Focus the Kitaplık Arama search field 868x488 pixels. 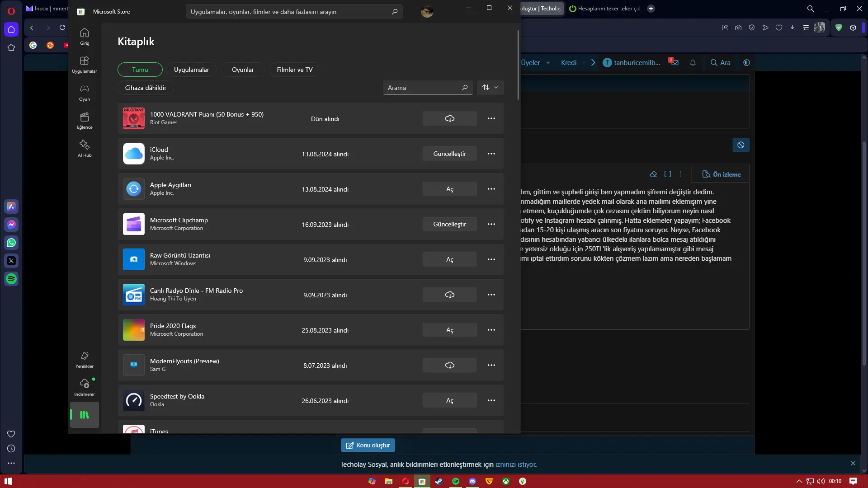(x=428, y=88)
